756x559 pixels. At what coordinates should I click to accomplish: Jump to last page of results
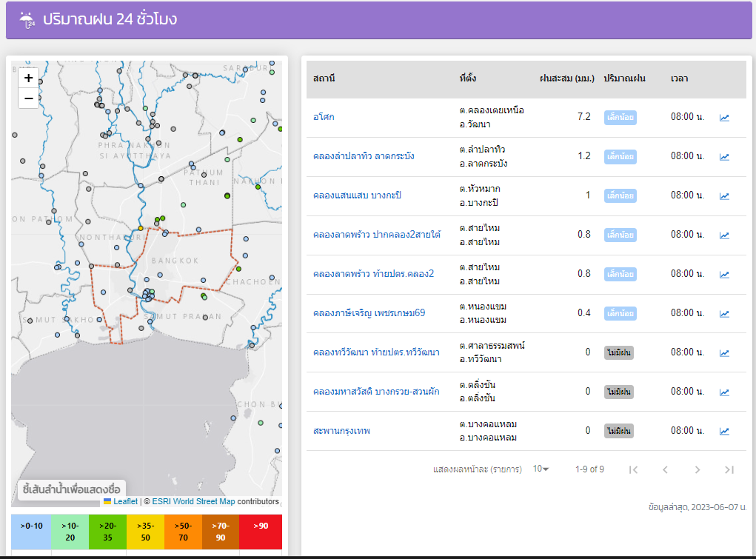click(x=729, y=469)
